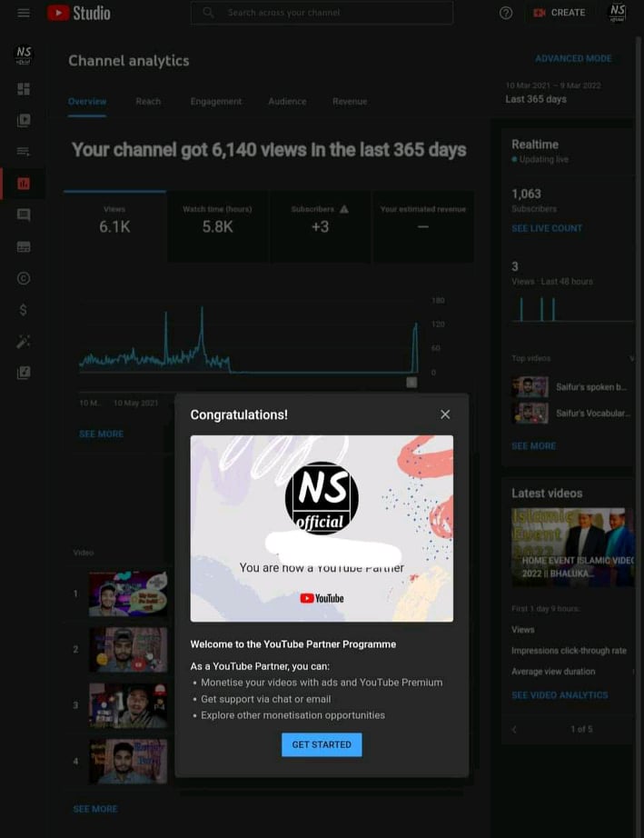Click SEE MORE below top videos list
This screenshot has height=838, width=644.
tap(95, 809)
